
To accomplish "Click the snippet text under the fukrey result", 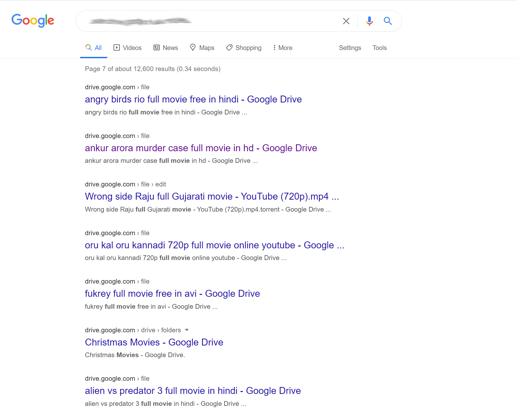I will tap(151, 307).
